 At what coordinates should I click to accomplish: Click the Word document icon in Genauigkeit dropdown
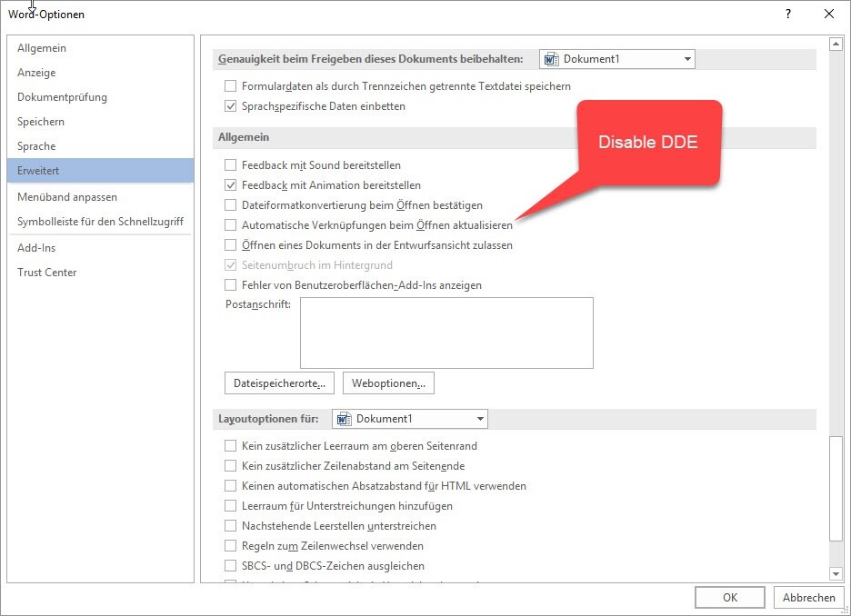coord(550,59)
